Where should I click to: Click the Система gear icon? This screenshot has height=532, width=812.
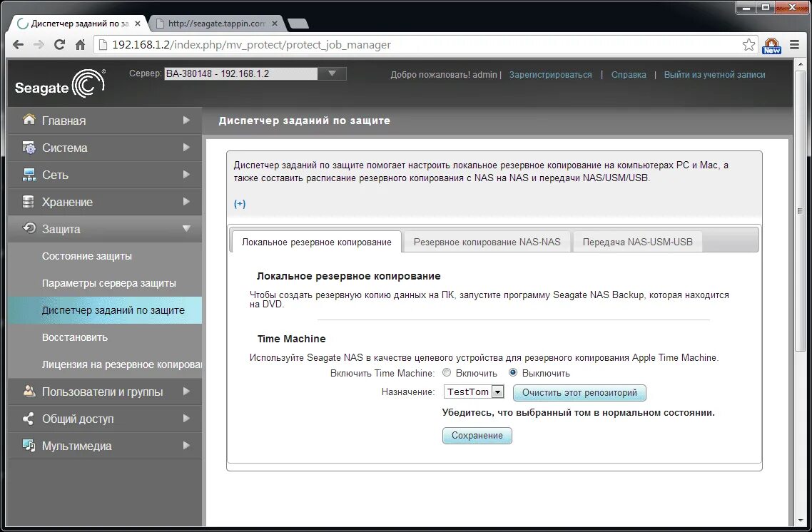[29, 147]
